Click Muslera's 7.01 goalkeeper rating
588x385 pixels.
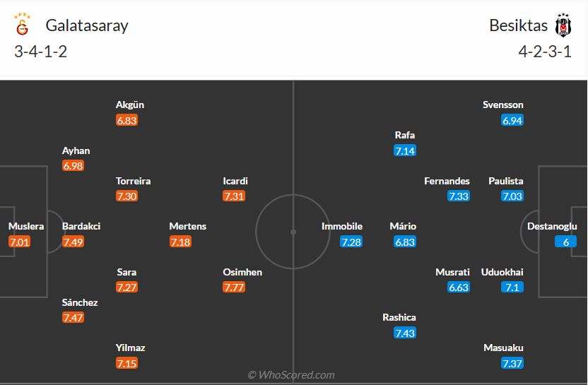[19, 242]
